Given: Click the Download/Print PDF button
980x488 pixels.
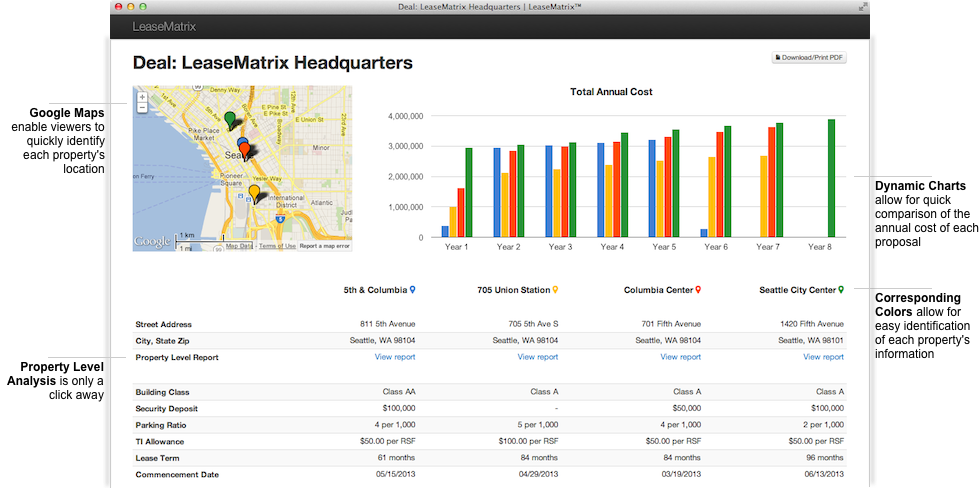Looking at the screenshot, I should click(809, 58).
